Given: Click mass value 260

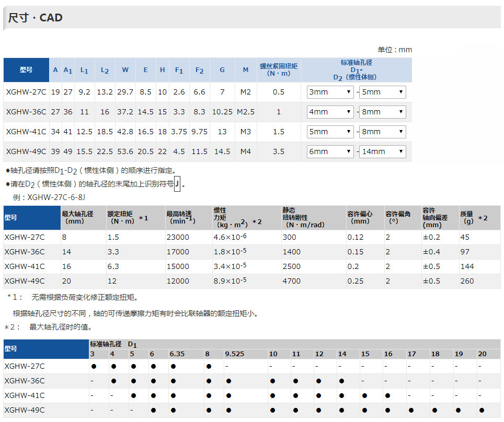Looking at the screenshot, I should [467, 282].
